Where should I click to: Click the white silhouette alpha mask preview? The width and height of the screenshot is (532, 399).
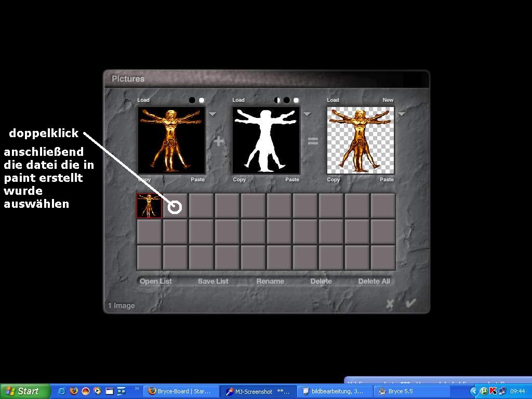(x=266, y=140)
